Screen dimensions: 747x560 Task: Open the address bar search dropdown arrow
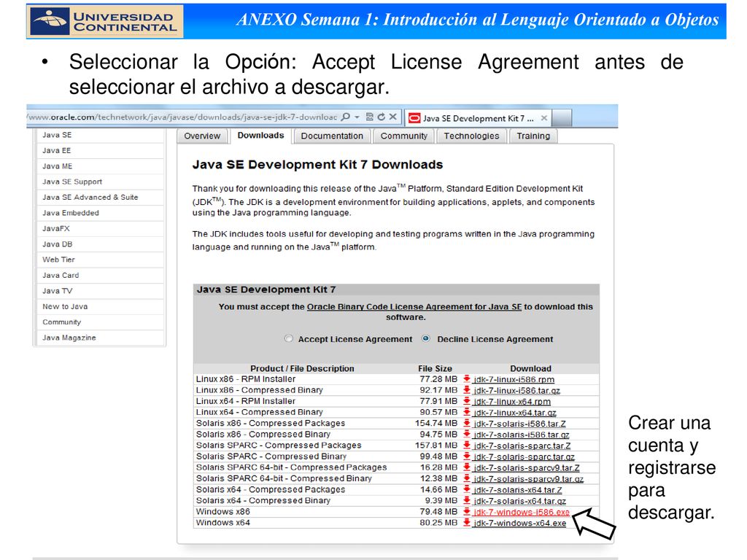[357, 117]
